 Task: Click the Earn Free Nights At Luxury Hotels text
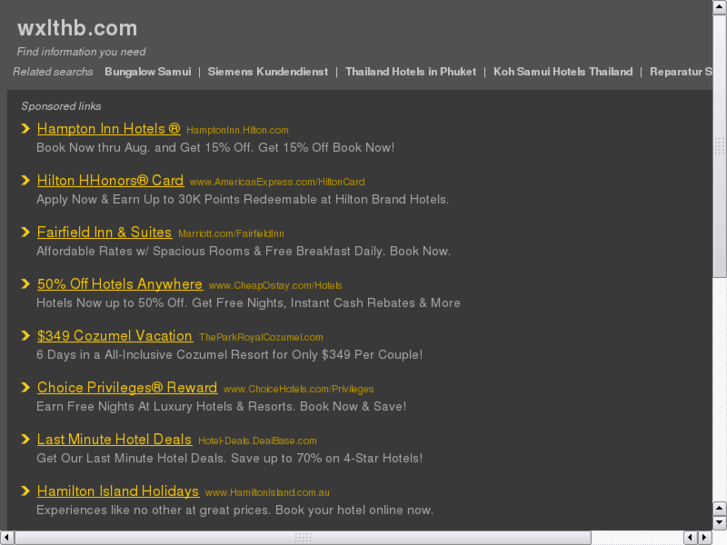point(221,407)
